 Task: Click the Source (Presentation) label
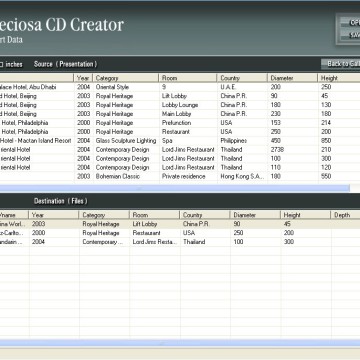(x=65, y=64)
